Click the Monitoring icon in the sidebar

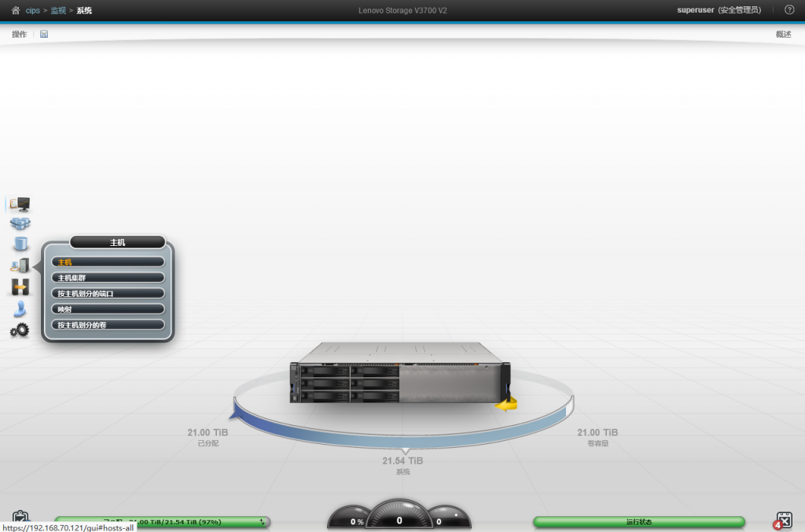[x=20, y=204]
